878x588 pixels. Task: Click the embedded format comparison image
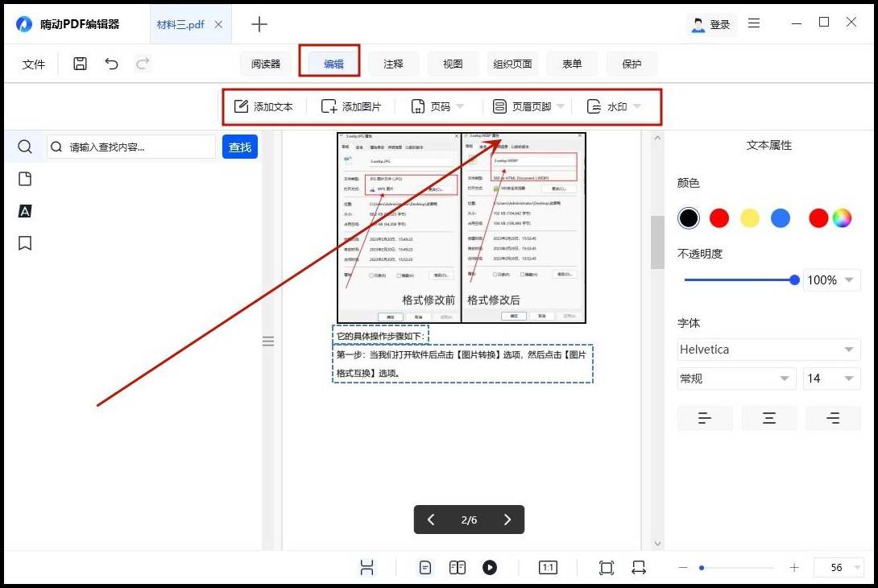coord(462,228)
